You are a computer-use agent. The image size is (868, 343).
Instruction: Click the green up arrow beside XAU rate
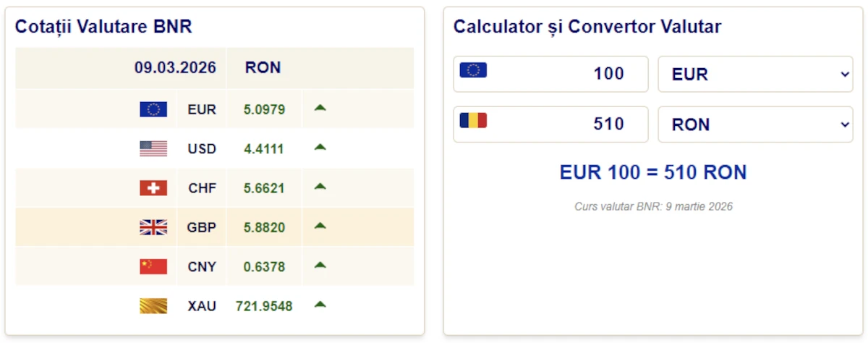coord(320,305)
